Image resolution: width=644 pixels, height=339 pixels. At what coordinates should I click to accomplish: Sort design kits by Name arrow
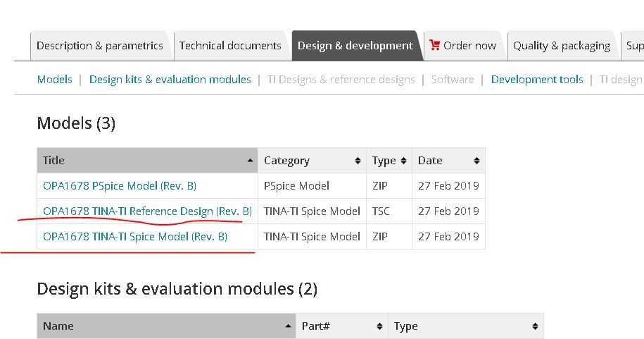coord(289,326)
